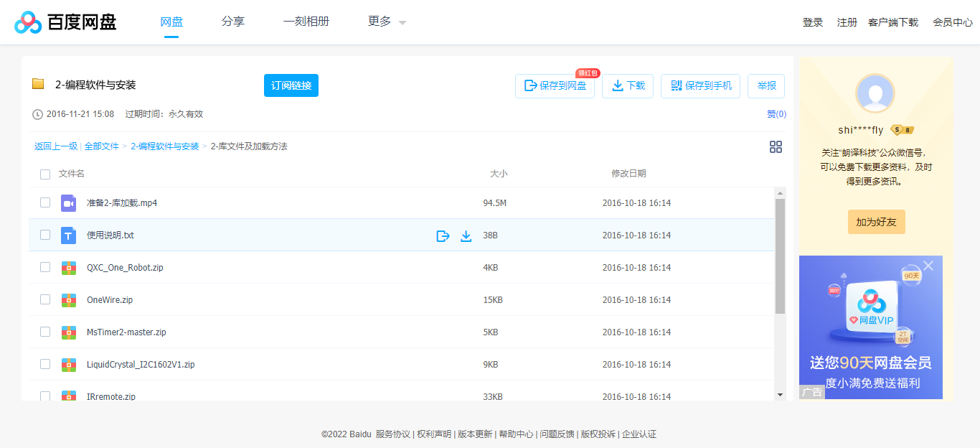The width and height of the screenshot is (980, 448).
Task: Check the checkbox for QXC_One_Robot.zip
Action: (44, 267)
